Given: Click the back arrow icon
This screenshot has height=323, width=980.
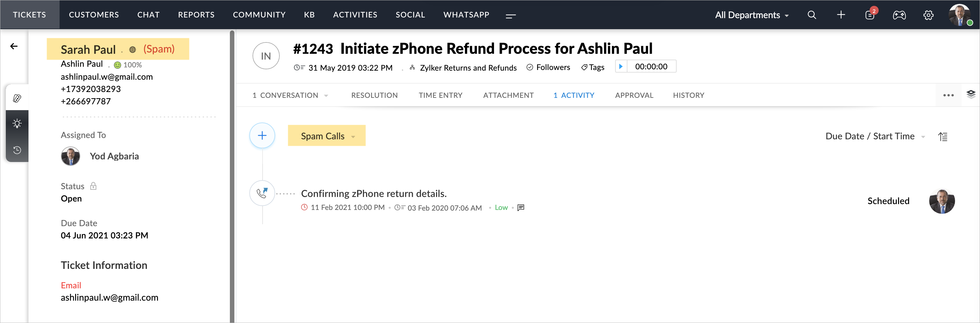Looking at the screenshot, I should tap(14, 46).
